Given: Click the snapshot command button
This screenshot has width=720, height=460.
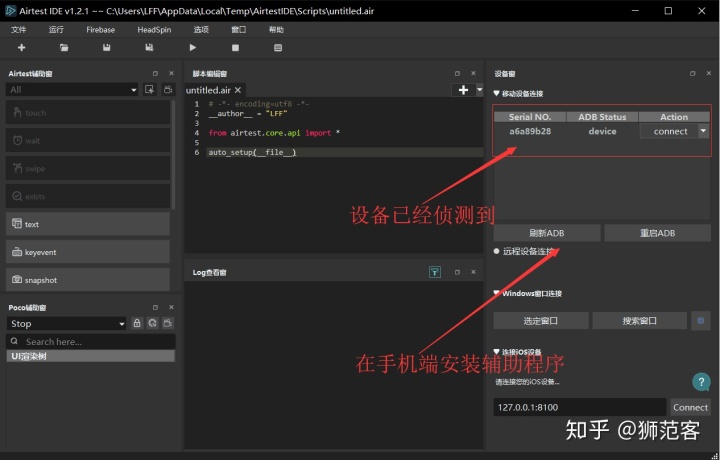Looking at the screenshot, I should coord(88,280).
